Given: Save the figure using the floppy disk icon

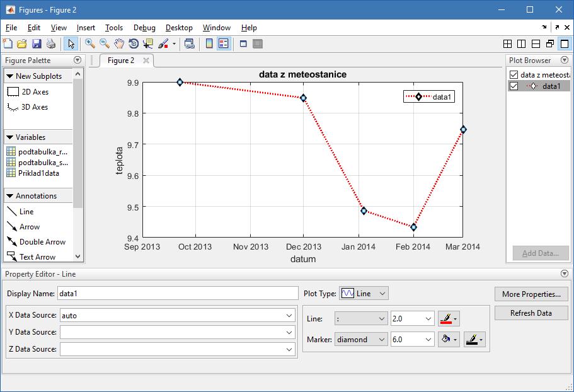Looking at the screenshot, I should [x=37, y=44].
